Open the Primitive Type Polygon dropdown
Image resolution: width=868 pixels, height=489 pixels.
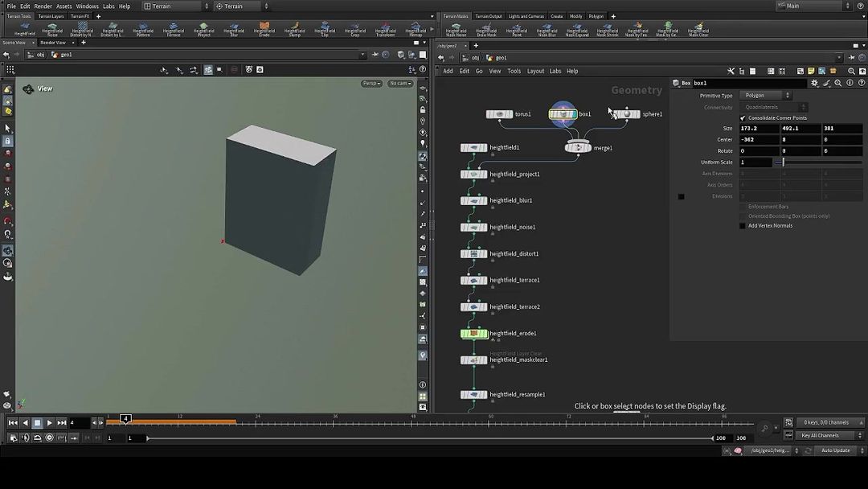pos(766,95)
